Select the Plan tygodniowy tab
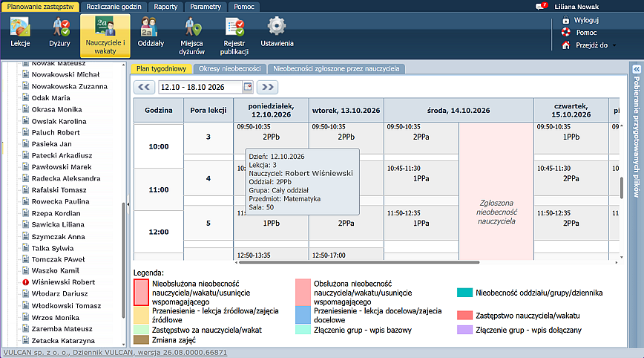The width and height of the screenshot is (644, 358). click(162, 68)
